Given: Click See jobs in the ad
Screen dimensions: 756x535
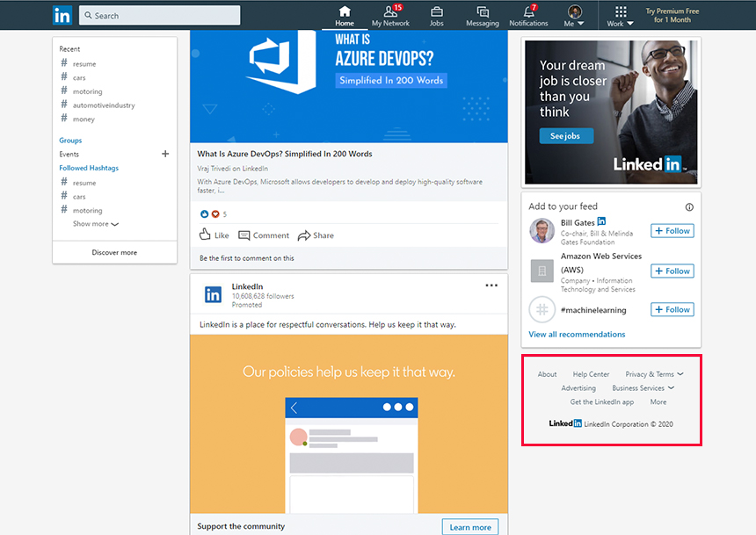Looking at the screenshot, I should pyautogui.click(x=565, y=136).
